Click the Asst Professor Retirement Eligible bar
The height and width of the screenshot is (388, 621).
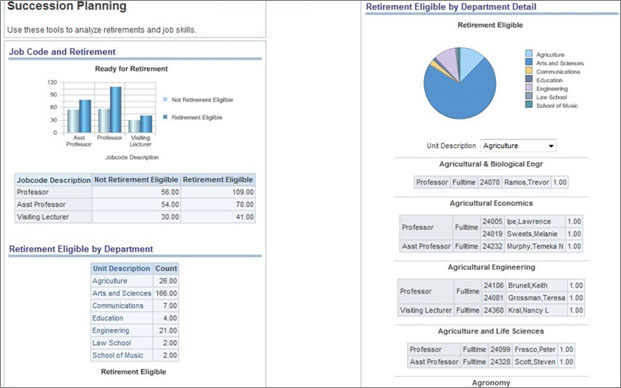[x=85, y=116]
